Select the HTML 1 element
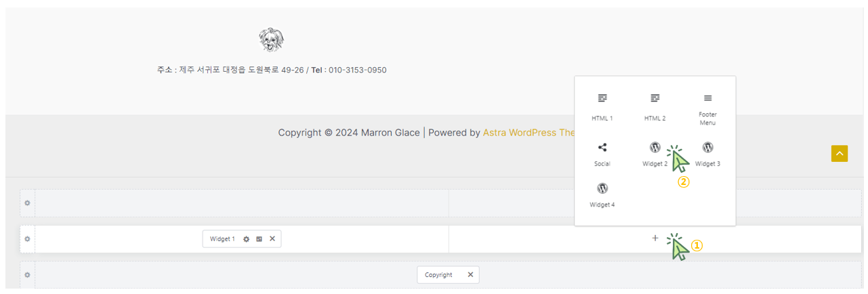This screenshot has width=868, height=294. coord(602,108)
